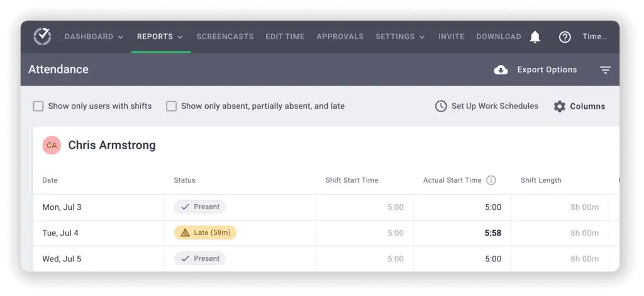Open the notifications bell

(x=535, y=37)
